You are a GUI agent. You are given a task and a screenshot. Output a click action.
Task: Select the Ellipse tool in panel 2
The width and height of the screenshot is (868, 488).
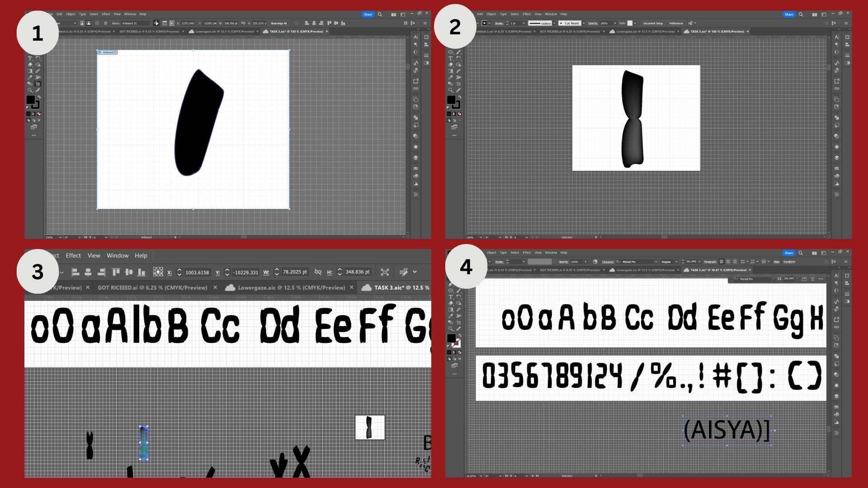[x=450, y=52]
